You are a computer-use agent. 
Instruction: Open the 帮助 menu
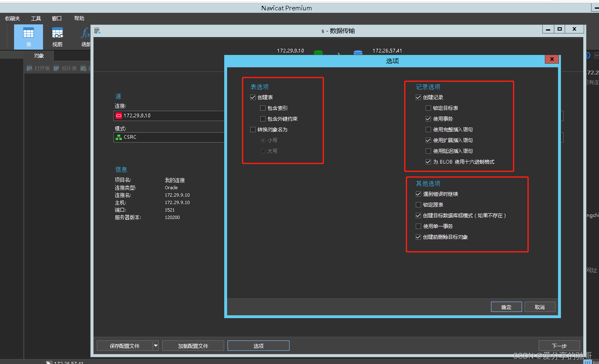[79, 19]
